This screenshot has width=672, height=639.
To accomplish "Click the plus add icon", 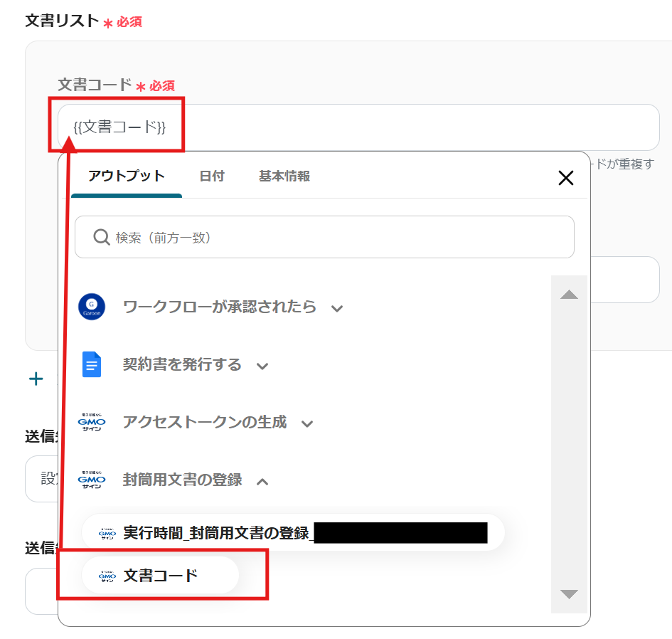I will pos(36,379).
